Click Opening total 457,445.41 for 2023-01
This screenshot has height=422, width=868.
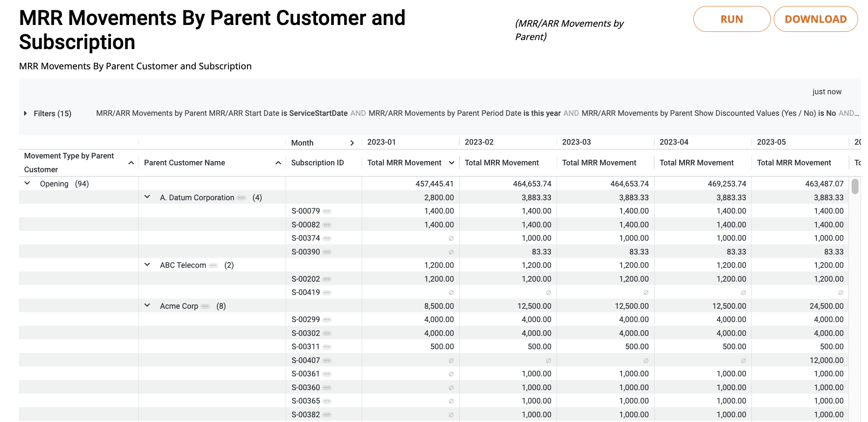(x=434, y=184)
